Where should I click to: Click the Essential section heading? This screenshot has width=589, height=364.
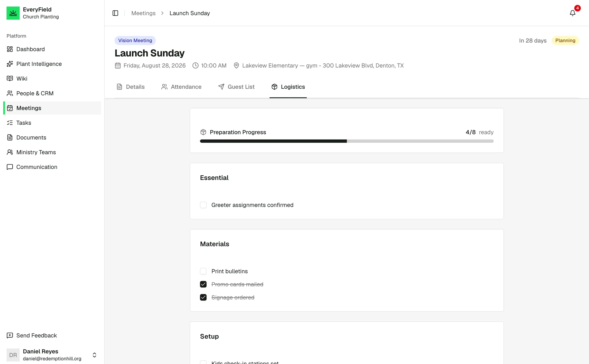[x=214, y=178]
